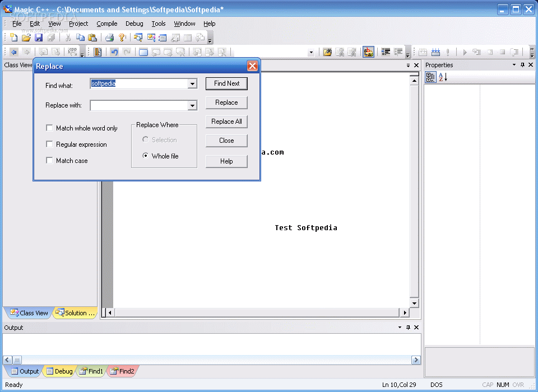Close the Replace dialog with the red X

pyautogui.click(x=252, y=66)
